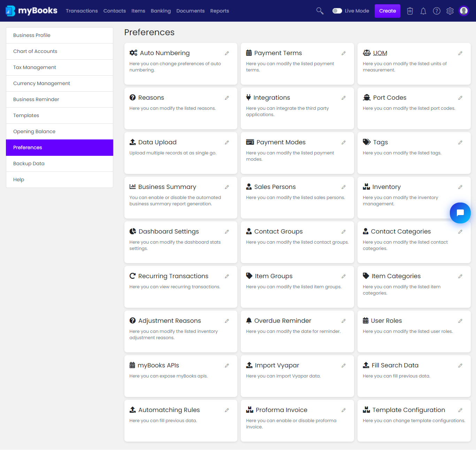Click the Recurring Transactions card title
476x450 pixels.
point(173,276)
